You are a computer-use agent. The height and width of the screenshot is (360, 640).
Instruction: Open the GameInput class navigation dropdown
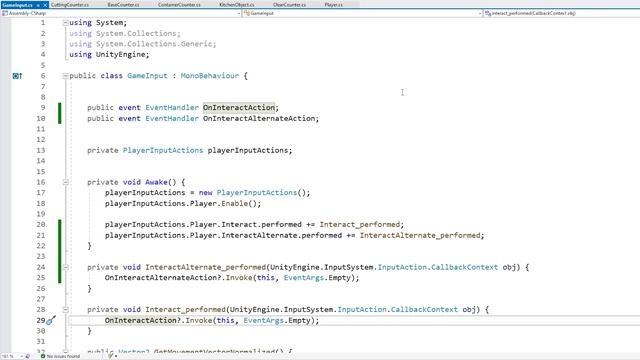tap(363, 13)
